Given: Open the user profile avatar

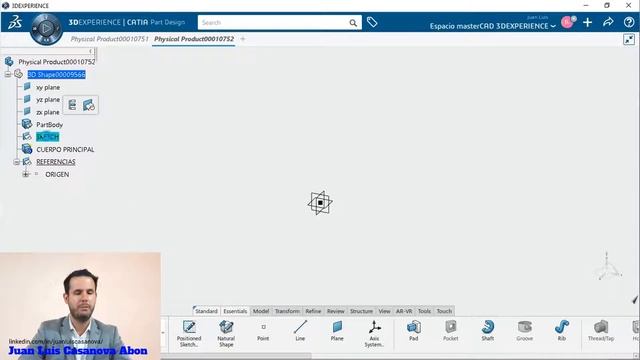Looking at the screenshot, I should pos(567,22).
